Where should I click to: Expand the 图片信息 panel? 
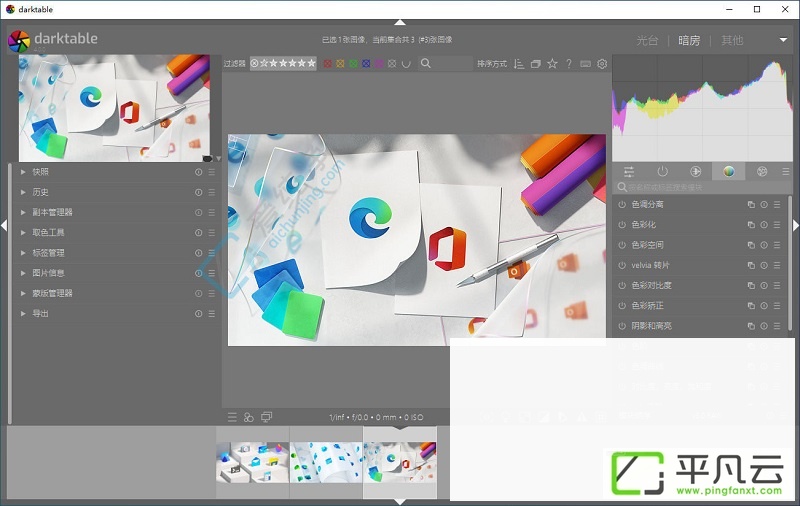pyautogui.click(x=23, y=273)
